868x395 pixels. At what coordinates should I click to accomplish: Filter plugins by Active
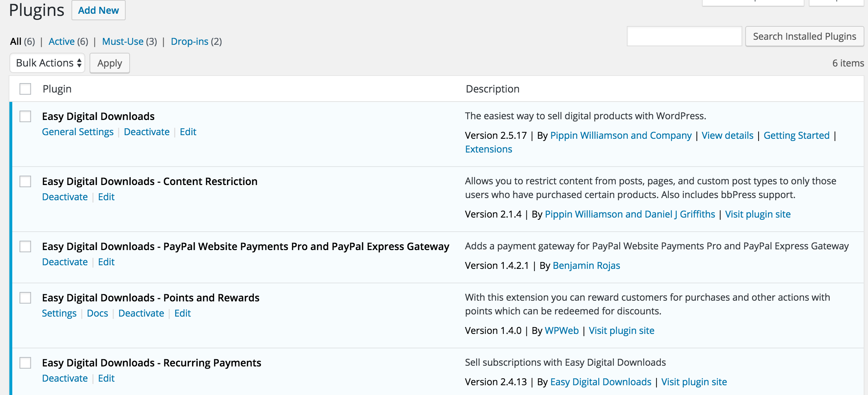62,42
